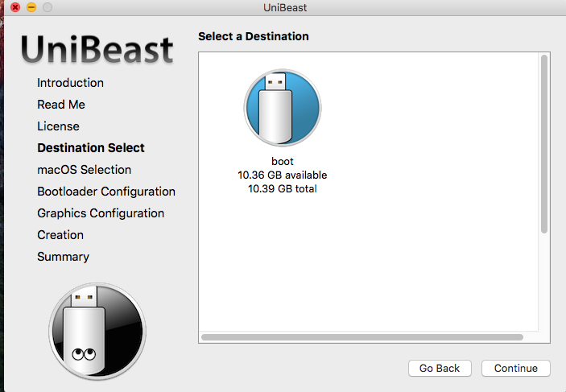Click the horizontal scrollbar in destination list
The height and width of the screenshot is (392, 566).
pos(362,337)
